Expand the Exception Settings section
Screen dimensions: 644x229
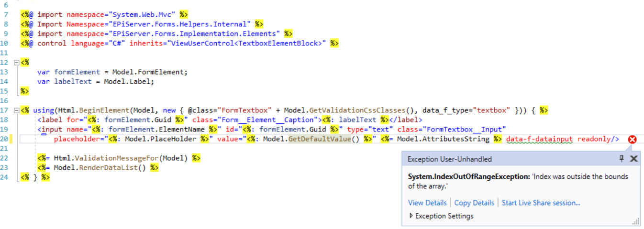[x=411, y=216]
